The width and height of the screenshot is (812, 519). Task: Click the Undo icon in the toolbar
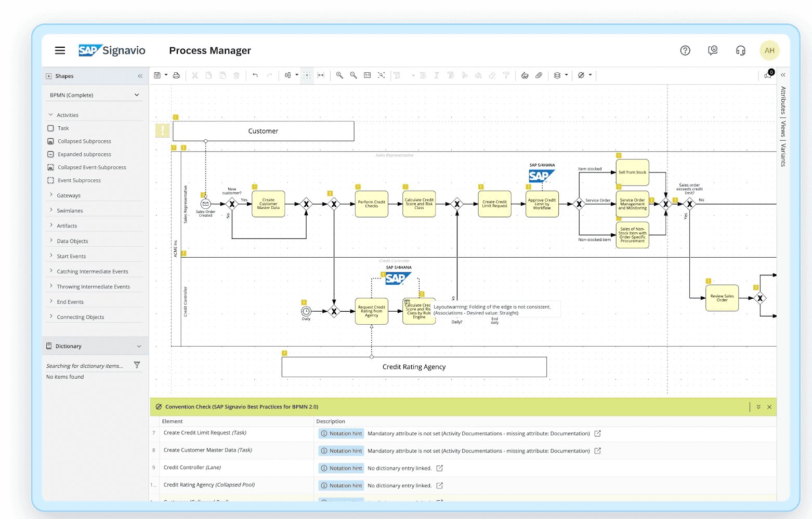255,75
